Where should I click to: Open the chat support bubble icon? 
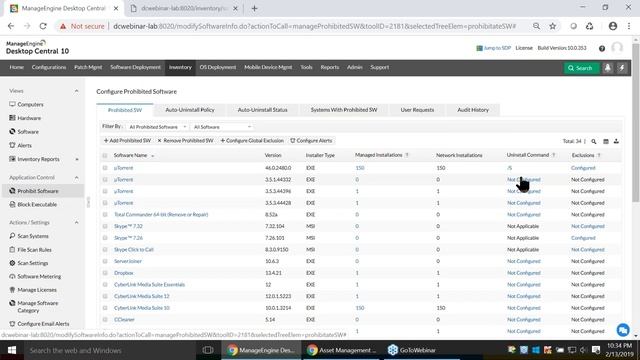[x=623, y=330]
